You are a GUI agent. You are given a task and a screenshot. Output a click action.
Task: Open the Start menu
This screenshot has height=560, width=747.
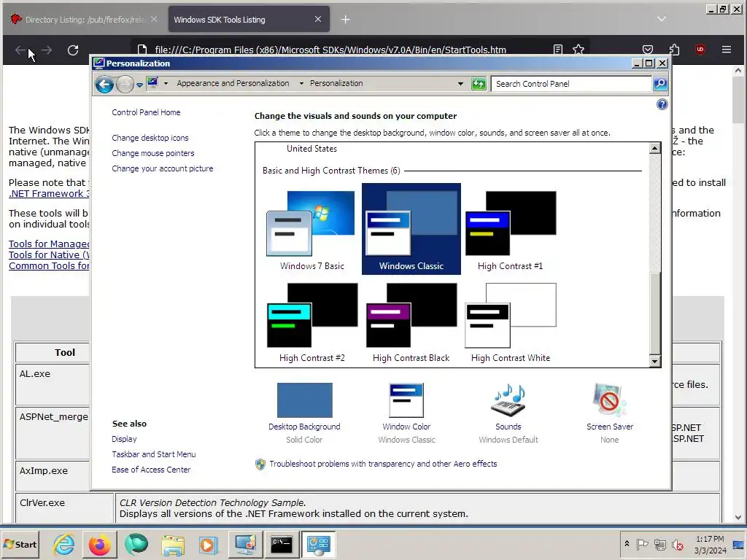point(20,544)
